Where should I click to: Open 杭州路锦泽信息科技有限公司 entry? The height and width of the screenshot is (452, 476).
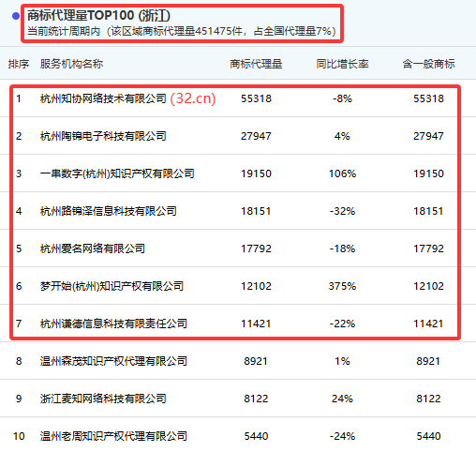pyautogui.click(x=109, y=211)
